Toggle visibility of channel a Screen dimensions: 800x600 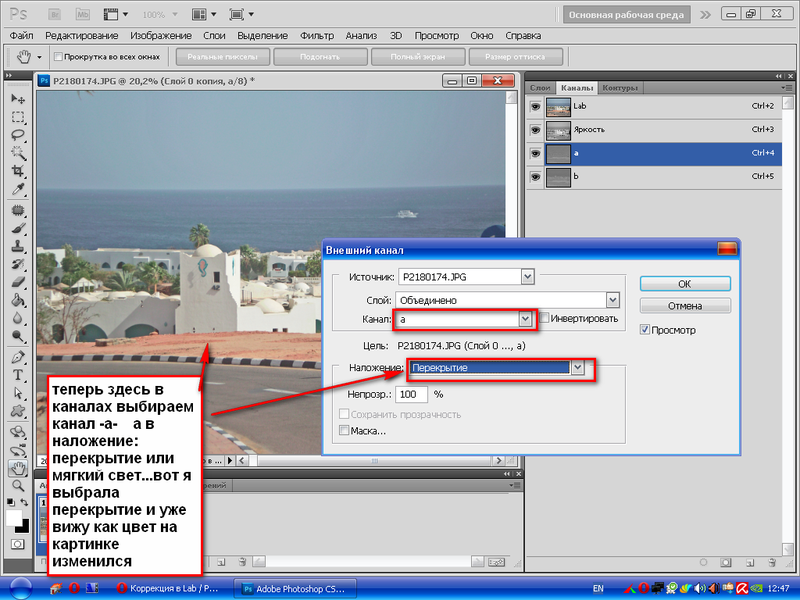tap(535, 154)
